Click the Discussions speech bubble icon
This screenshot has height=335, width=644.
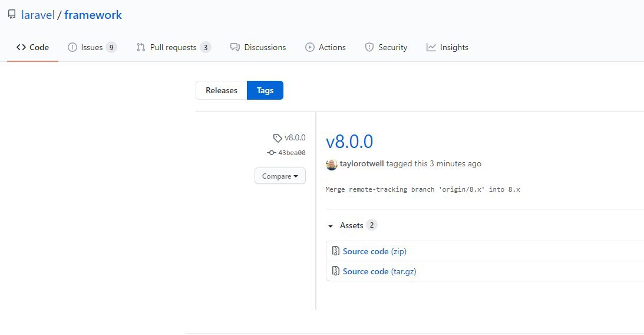pos(235,47)
